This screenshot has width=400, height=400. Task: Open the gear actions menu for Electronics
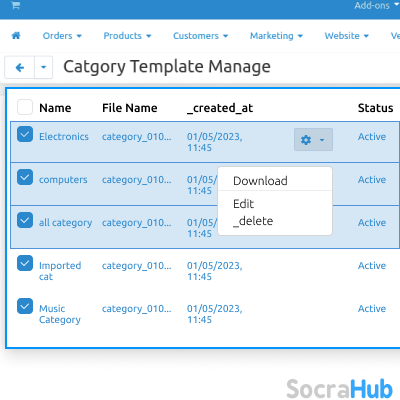click(313, 140)
